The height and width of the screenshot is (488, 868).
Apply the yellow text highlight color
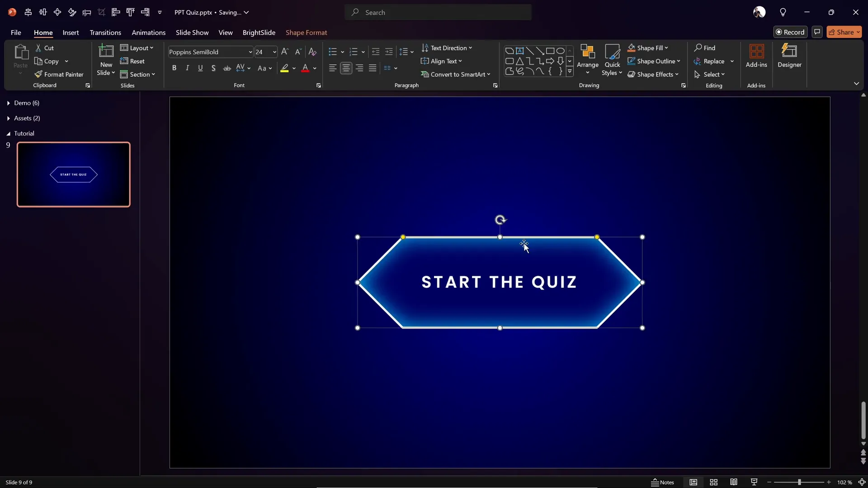tap(284, 68)
